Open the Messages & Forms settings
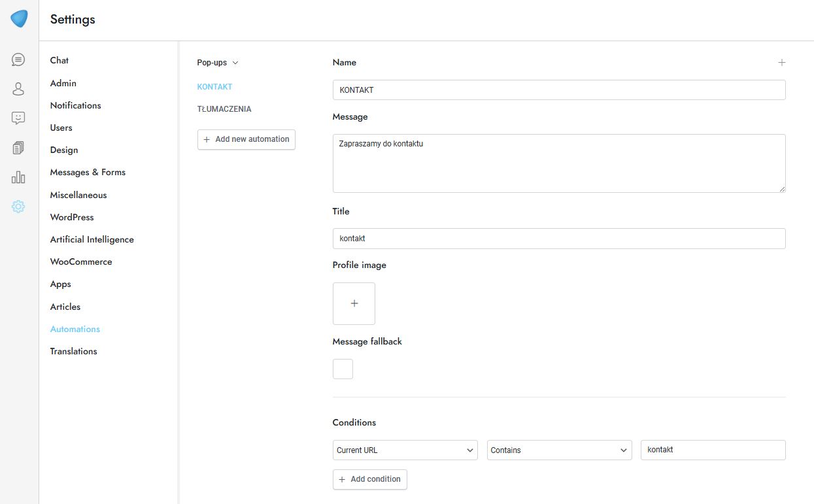The image size is (814, 504). pos(88,172)
